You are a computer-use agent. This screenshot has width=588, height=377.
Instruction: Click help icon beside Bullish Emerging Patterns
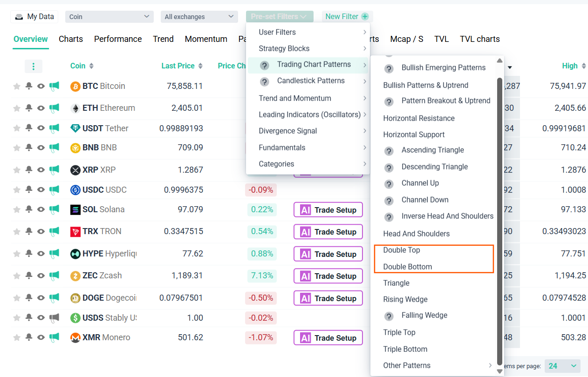pos(389,68)
